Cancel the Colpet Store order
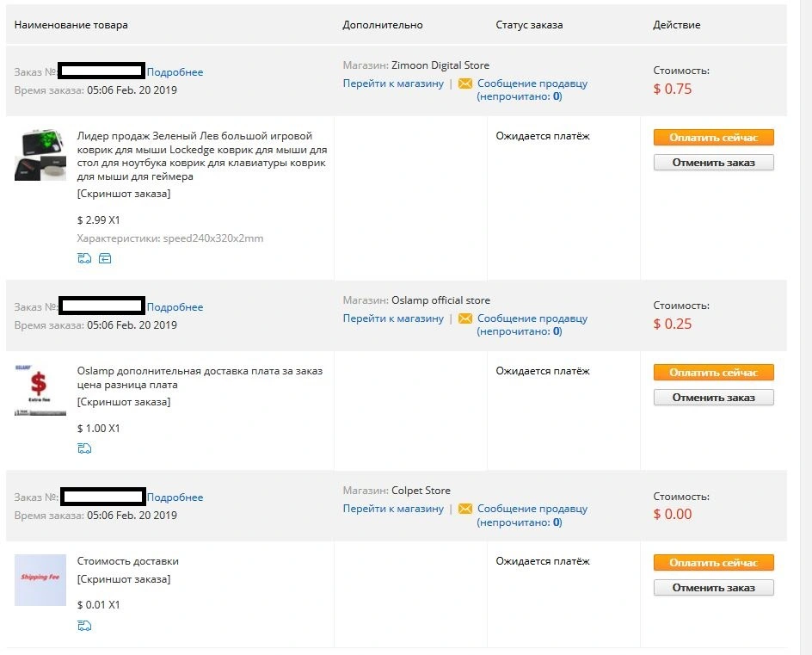Screen dimensions: 812x655 (x=714, y=588)
